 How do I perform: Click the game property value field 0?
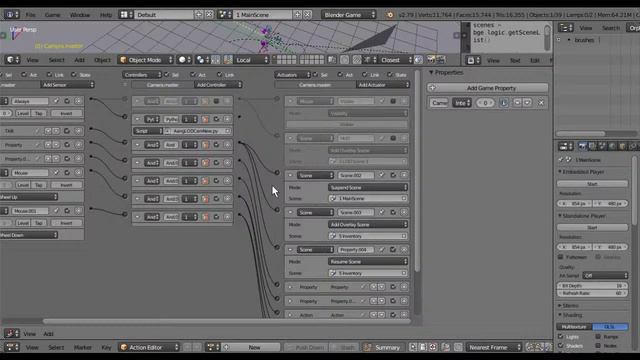pyautogui.click(x=485, y=103)
